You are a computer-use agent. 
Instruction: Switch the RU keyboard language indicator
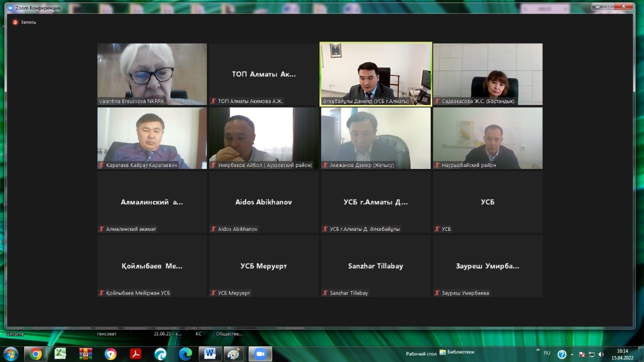[547, 353]
